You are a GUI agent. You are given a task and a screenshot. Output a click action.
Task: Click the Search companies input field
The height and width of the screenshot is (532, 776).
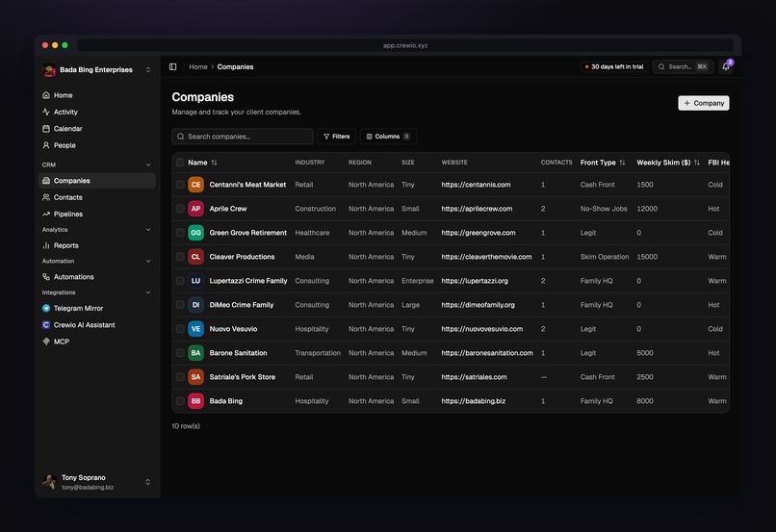click(243, 137)
